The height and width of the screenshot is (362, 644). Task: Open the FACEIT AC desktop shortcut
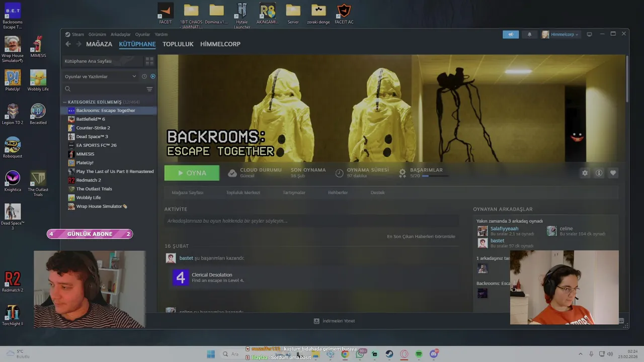coord(344,14)
